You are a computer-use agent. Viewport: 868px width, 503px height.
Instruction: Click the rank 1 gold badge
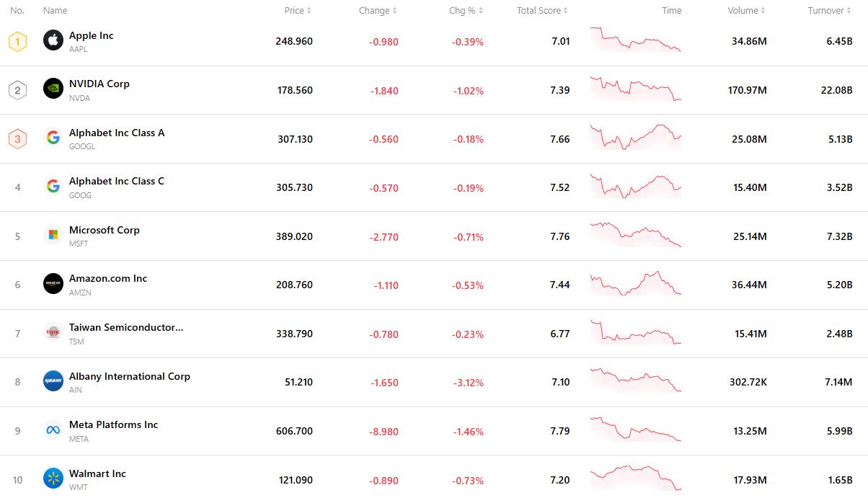[x=17, y=41]
